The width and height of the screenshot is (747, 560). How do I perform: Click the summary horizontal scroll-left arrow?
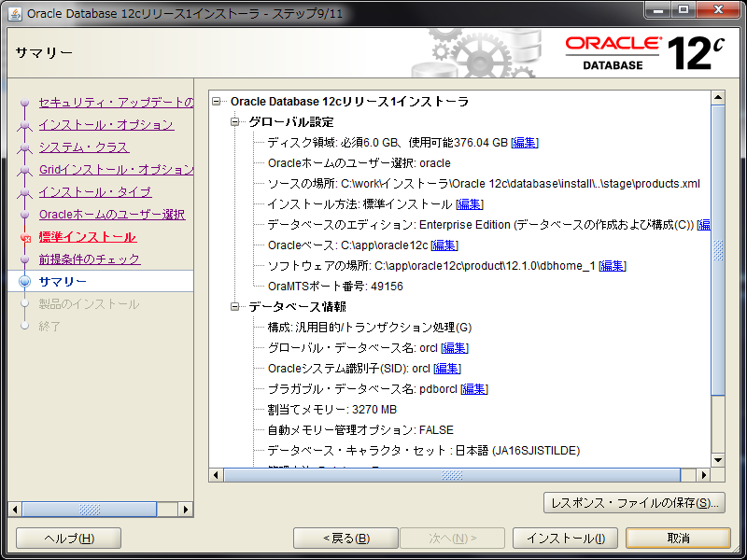[216, 475]
